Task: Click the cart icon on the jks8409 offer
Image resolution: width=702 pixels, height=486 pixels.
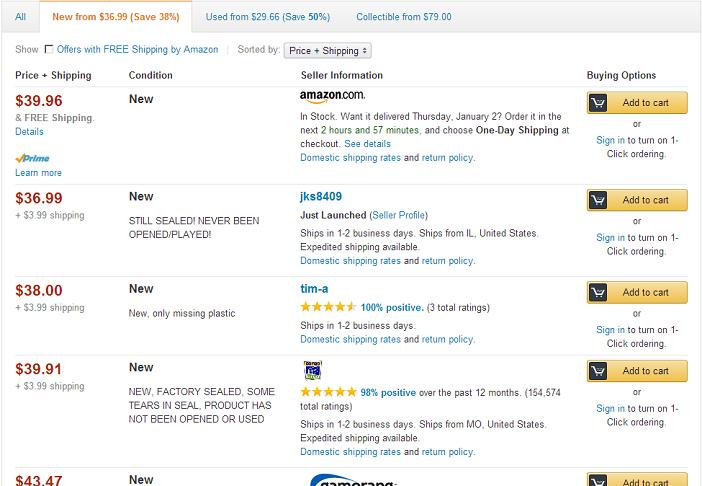Action: point(598,200)
